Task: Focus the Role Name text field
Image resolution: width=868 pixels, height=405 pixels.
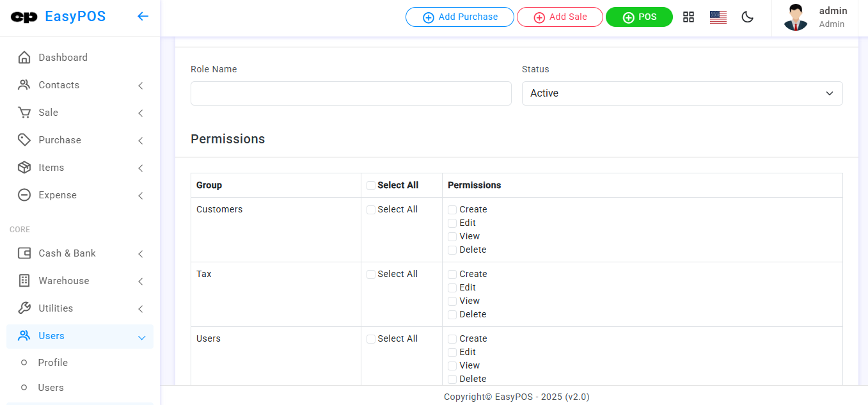Action: coord(351,93)
